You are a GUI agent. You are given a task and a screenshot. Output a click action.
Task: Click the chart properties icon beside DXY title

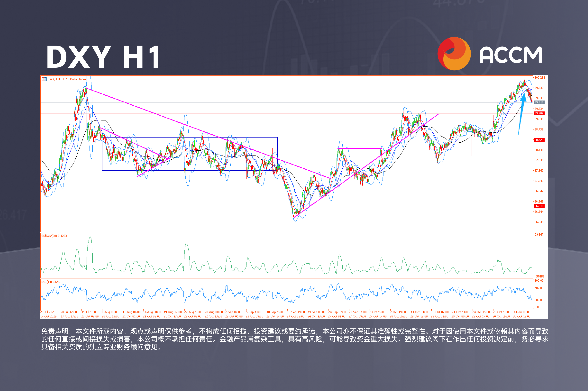pos(44,79)
